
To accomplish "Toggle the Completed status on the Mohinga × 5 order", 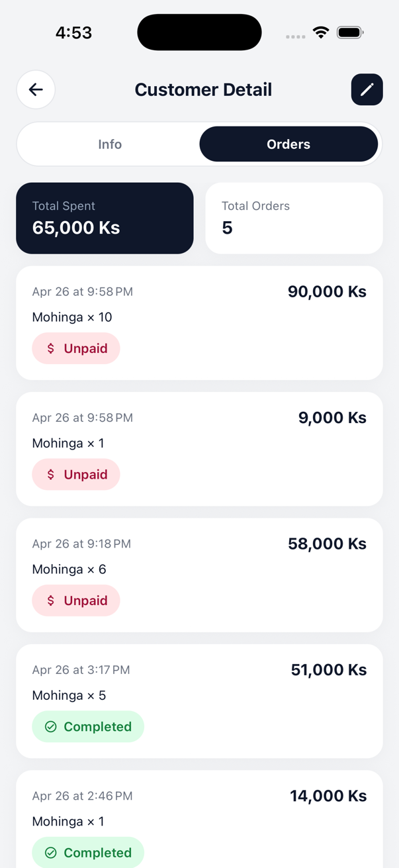I will 87,726.
